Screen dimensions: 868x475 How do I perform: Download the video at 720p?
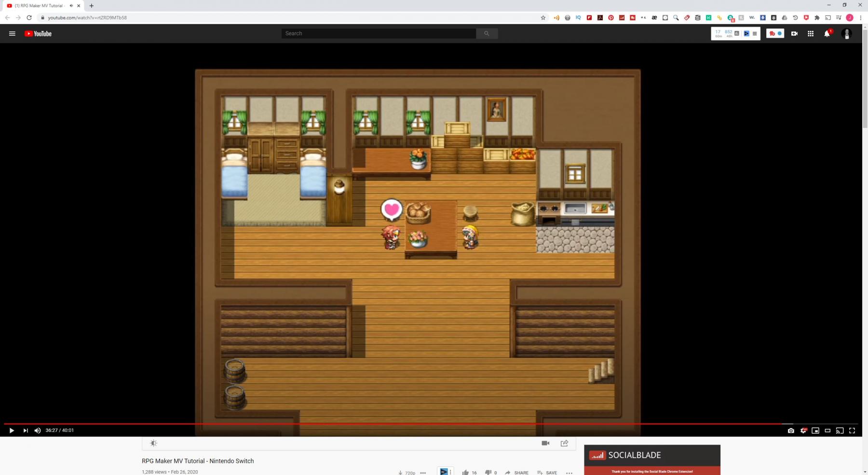click(407, 473)
